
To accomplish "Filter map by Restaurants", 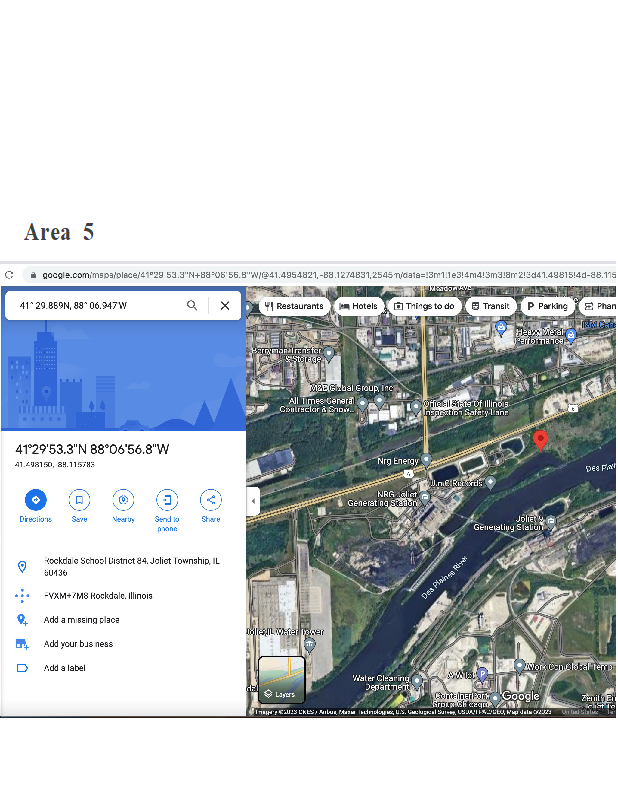I will (x=293, y=306).
